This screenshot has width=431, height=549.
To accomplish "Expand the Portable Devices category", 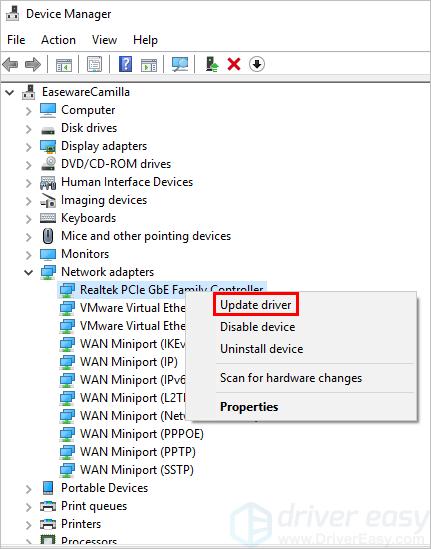I will pyautogui.click(x=29, y=489).
